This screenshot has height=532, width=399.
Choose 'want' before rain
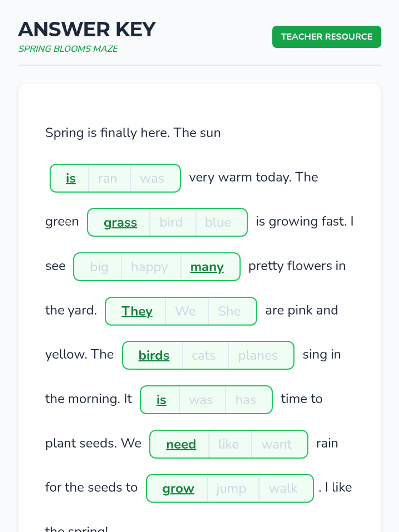point(277,444)
